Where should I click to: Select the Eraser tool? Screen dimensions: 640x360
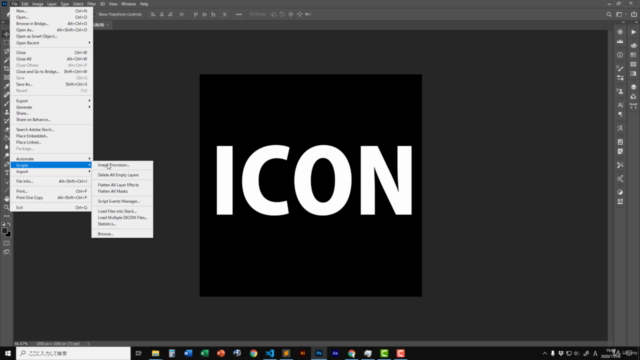tap(6, 129)
